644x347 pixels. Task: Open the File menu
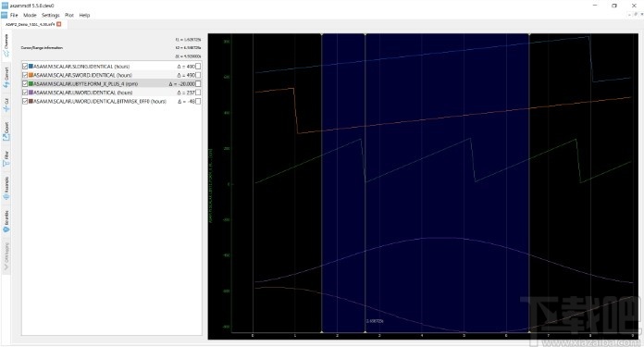click(x=14, y=15)
